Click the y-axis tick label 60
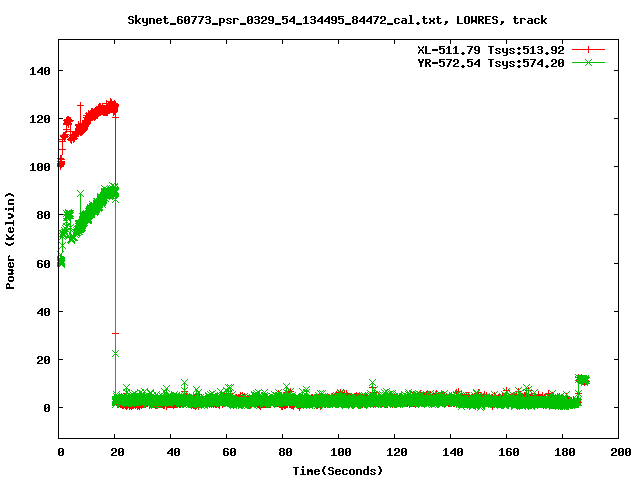 coord(43,264)
